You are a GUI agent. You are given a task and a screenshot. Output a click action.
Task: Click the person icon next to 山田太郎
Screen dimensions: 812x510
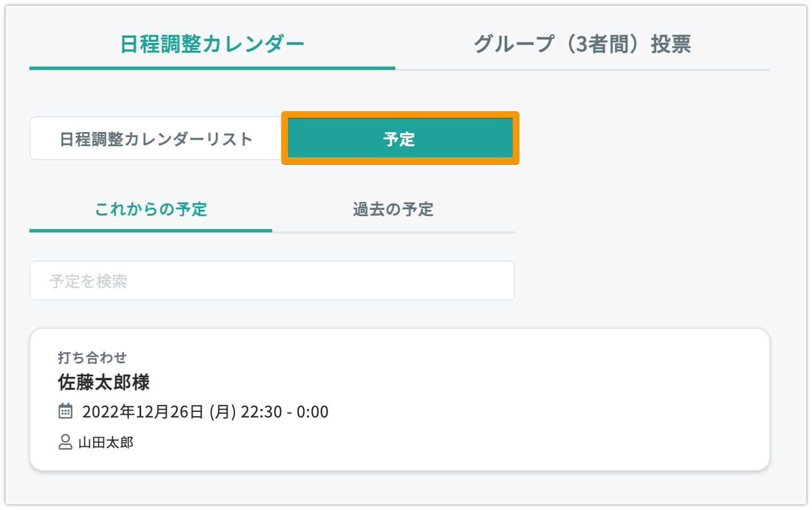click(66, 442)
